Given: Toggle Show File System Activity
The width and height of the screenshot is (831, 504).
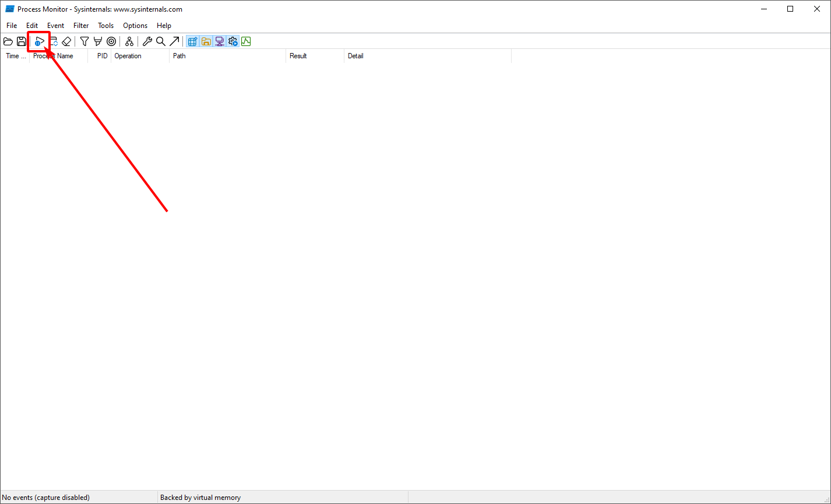Looking at the screenshot, I should click(206, 41).
